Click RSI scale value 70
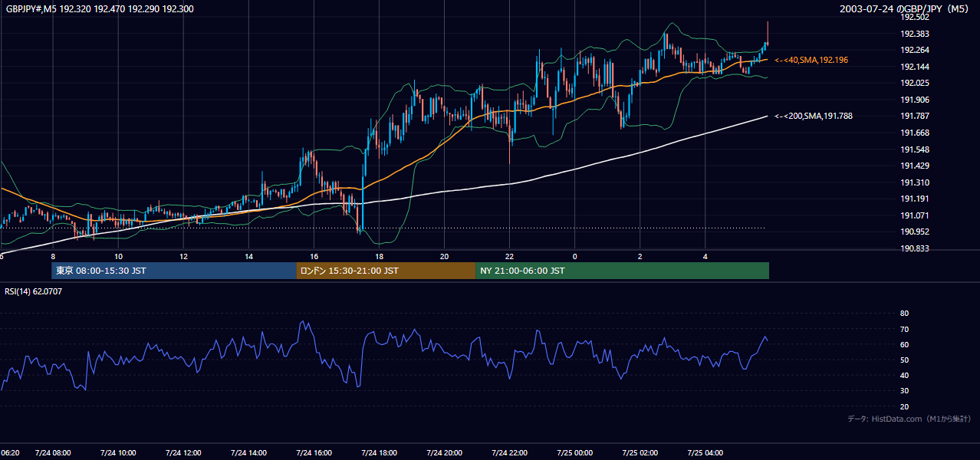The image size is (980, 460). coord(904,329)
